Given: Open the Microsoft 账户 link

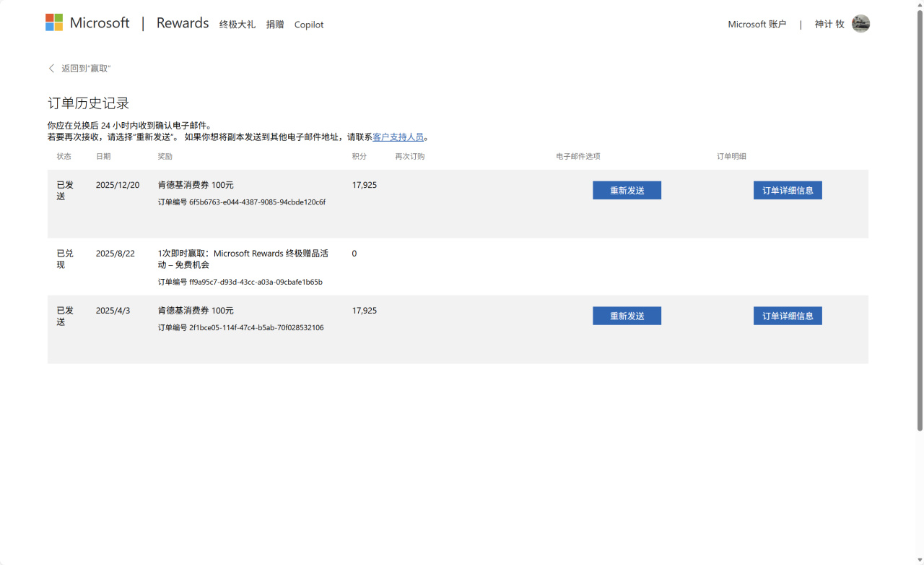Looking at the screenshot, I should coord(757,25).
